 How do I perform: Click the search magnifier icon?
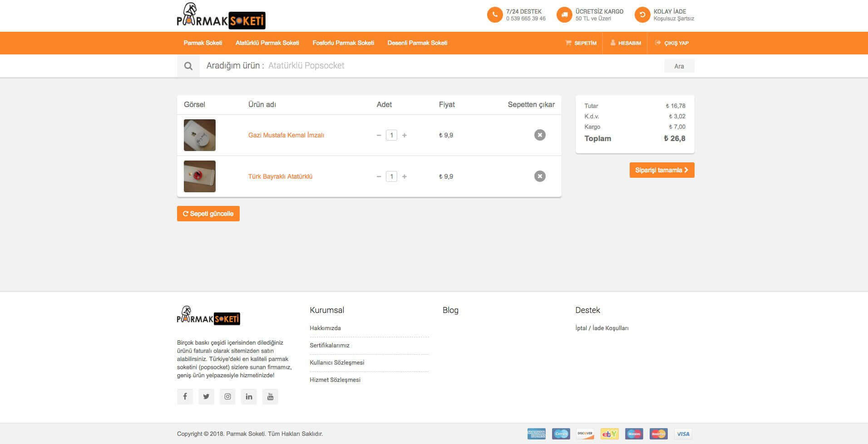(x=188, y=66)
